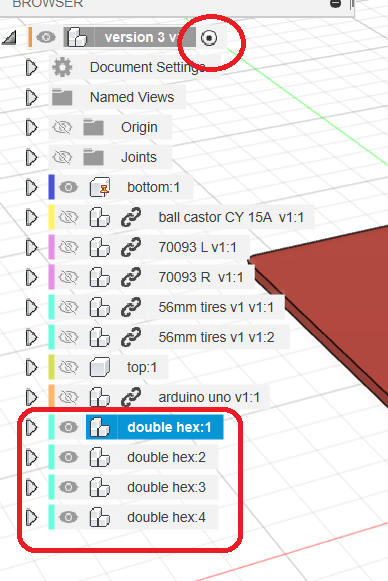Viewport: 388px width, 581px height.
Task: Click the 70093 R link chain icon
Action: [x=131, y=277]
